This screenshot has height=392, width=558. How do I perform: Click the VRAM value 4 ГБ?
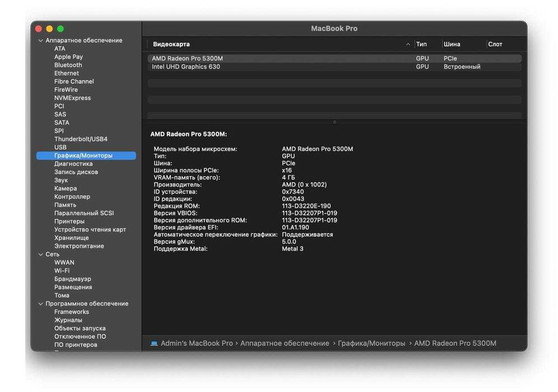click(289, 178)
